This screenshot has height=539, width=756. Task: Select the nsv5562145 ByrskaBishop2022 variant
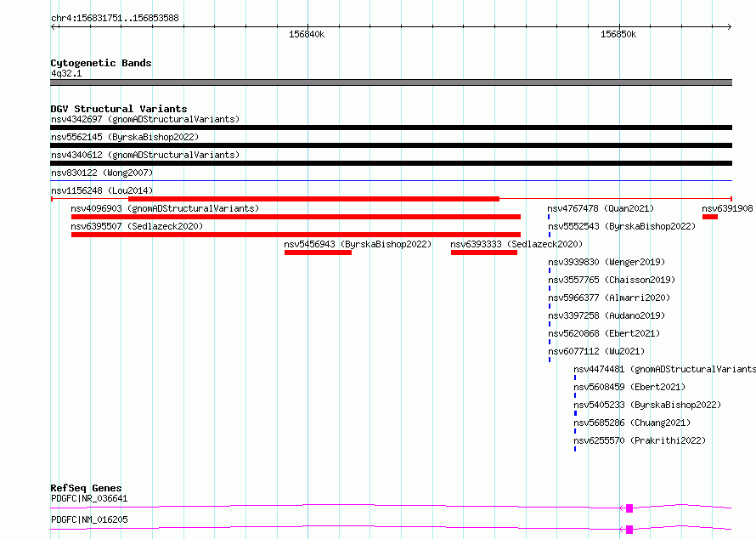pyautogui.click(x=125, y=137)
